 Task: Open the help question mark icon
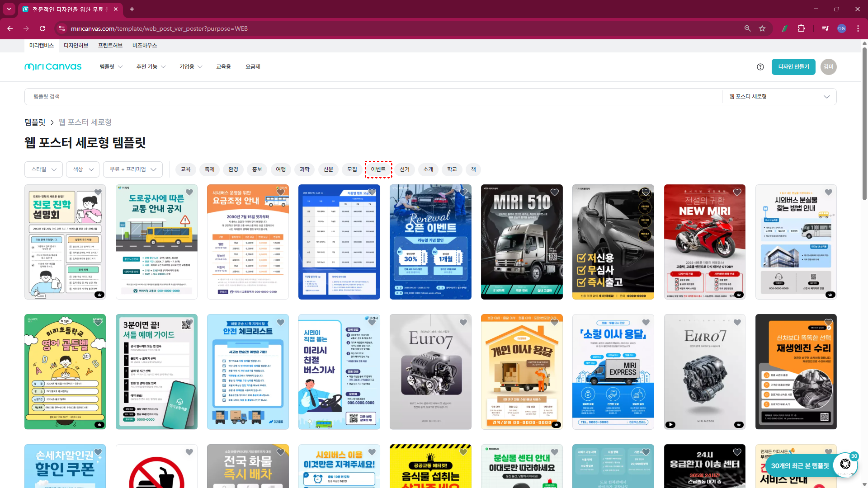click(760, 67)
